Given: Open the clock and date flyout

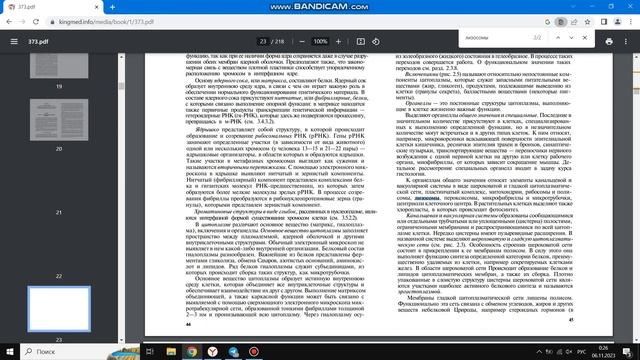Looking at the screenshot, I should [x=603, y=351].
